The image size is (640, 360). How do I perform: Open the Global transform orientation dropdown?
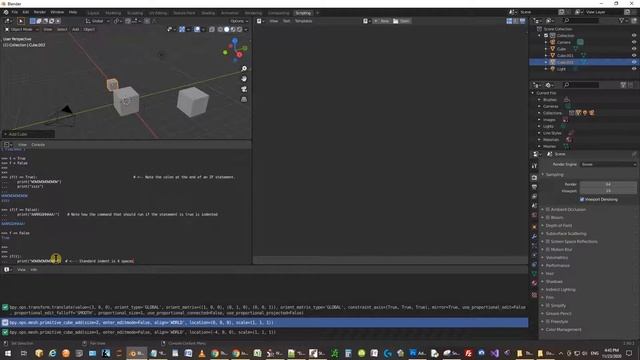tap(98, 21)
